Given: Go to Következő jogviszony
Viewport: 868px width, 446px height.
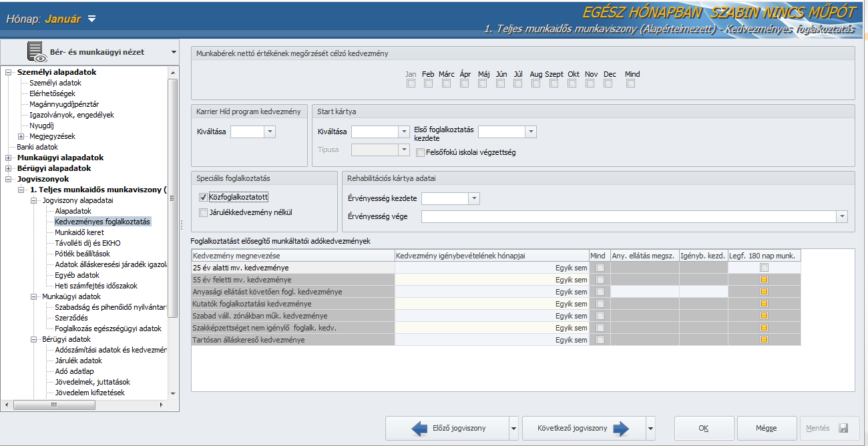Looking at the screenshot, I should [584, 428].
